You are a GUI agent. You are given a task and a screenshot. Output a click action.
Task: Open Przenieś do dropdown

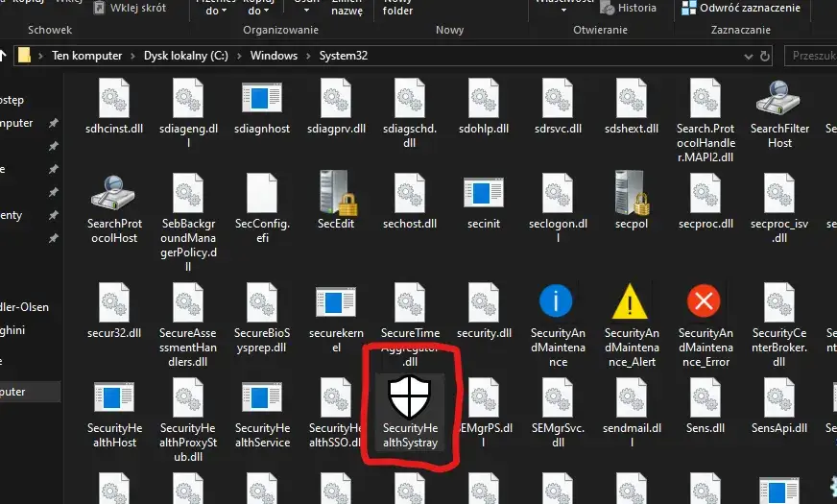pos(216,8)
